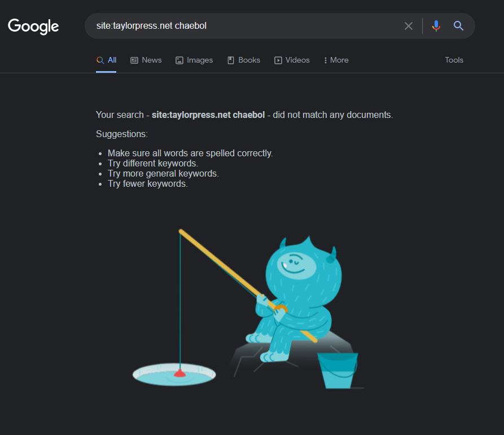Click the Images tab picture icon
This screenshot has width=504, height=435.
click(179, 60)
